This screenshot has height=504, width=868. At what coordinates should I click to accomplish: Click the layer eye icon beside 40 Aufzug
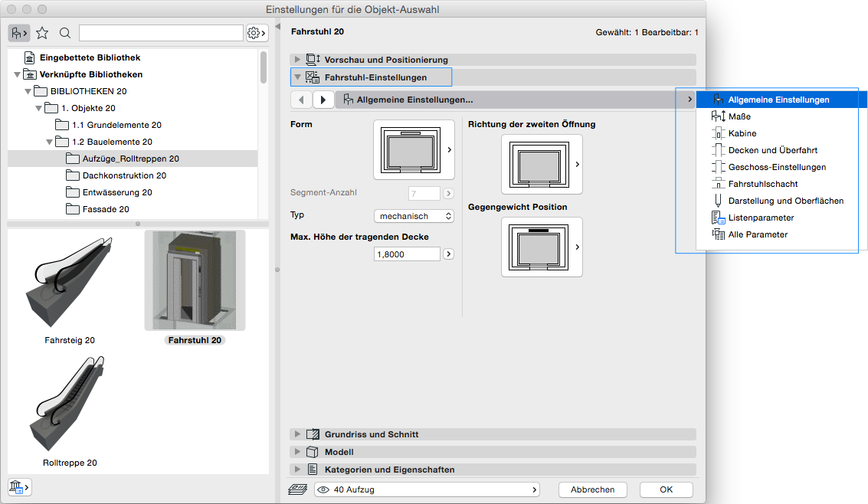[x=323, y=489]
